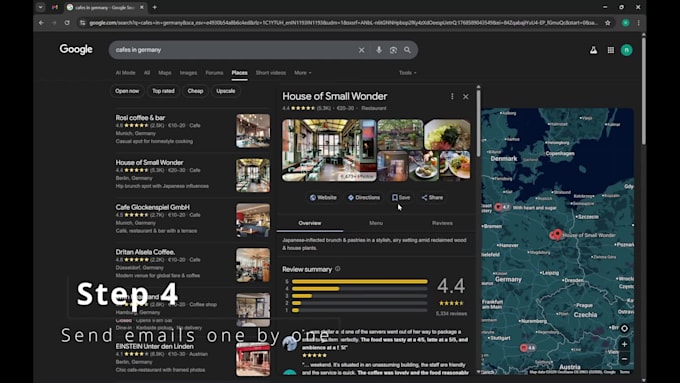Zoom in on the map
Screen dimensions: 680x383
[624, 344]
